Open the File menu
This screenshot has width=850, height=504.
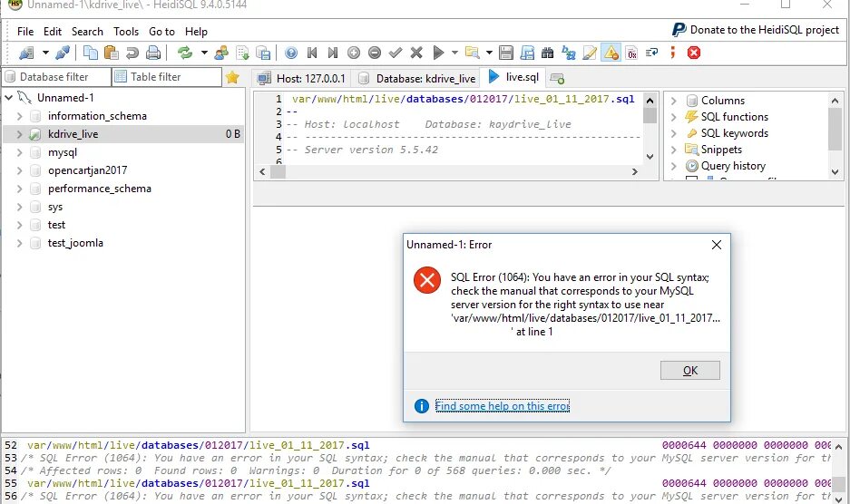(x=24, y=32)
